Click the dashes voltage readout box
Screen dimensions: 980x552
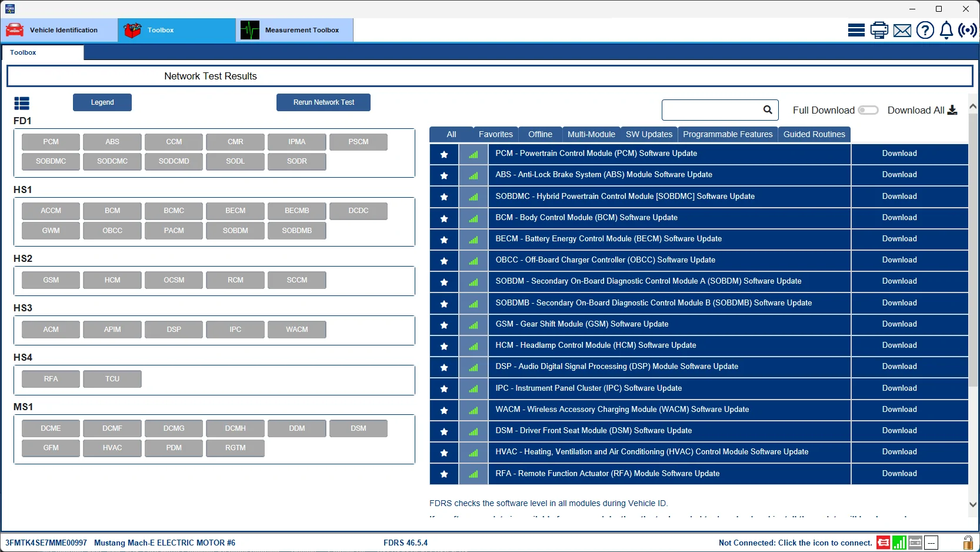931,543
